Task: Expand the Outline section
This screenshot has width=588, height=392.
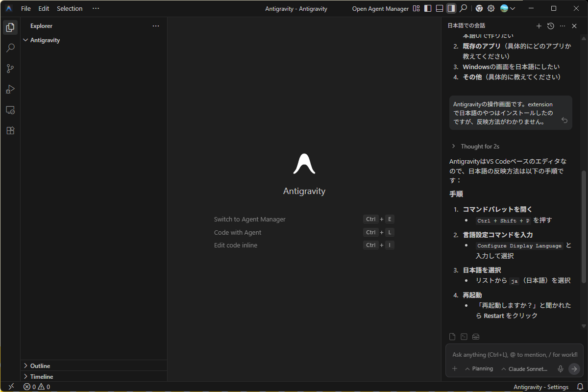Action: tap(40, 366)
